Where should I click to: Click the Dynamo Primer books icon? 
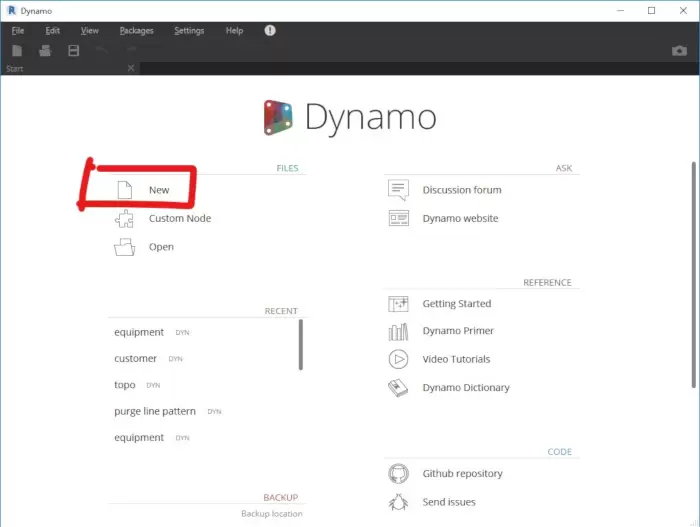(398, 331)
